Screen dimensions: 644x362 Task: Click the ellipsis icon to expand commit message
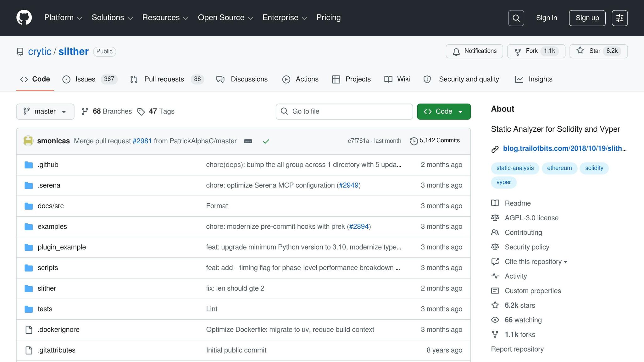tap(248, 141)
